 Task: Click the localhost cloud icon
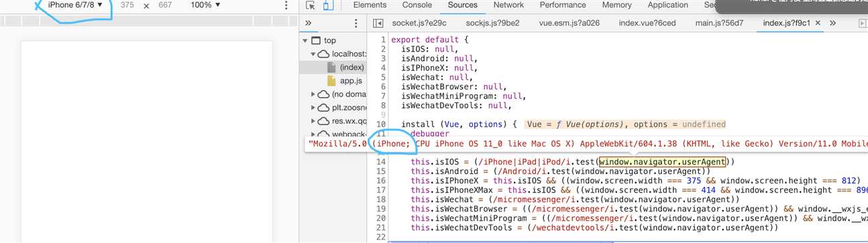(x=324, y=54)
